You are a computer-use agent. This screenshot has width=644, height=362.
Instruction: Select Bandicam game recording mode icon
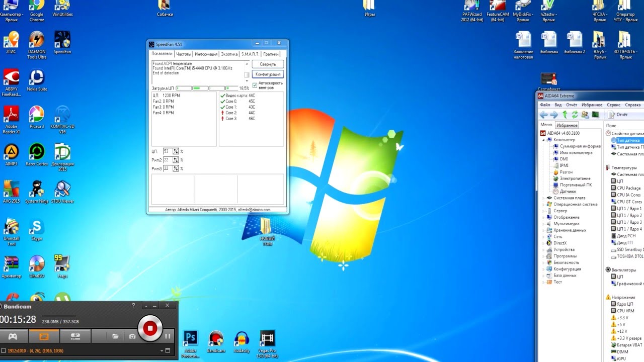13,336
